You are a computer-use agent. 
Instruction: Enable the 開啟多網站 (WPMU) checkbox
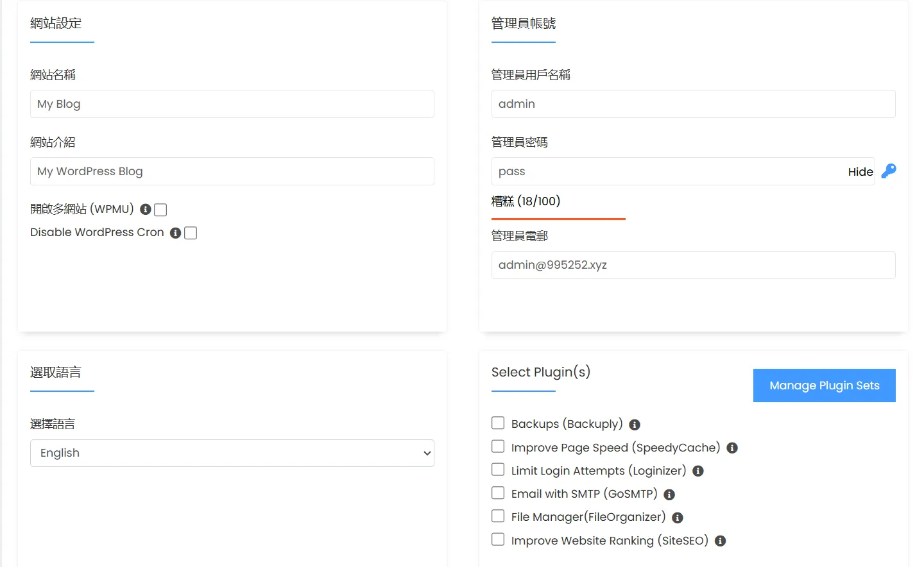click(160, 209)
